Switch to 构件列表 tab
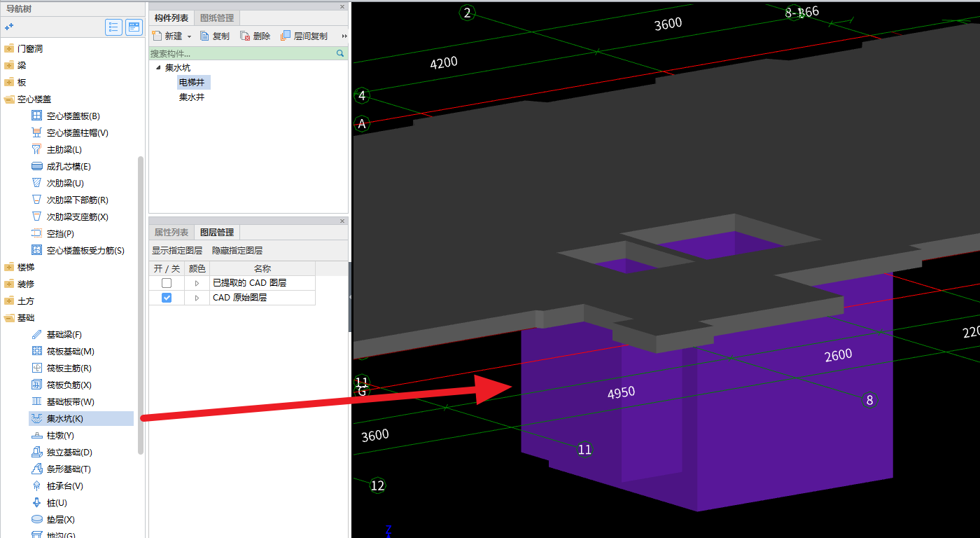 tap(171, 18)
